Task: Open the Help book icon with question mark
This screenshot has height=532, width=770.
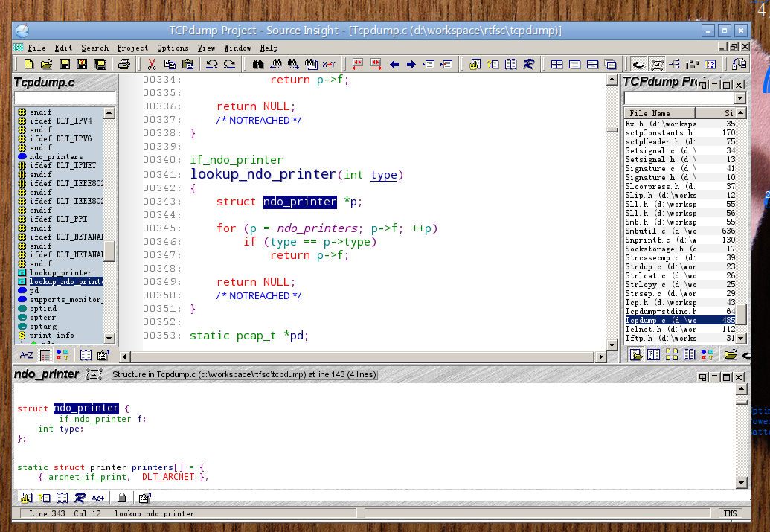Action: (710, 64)
